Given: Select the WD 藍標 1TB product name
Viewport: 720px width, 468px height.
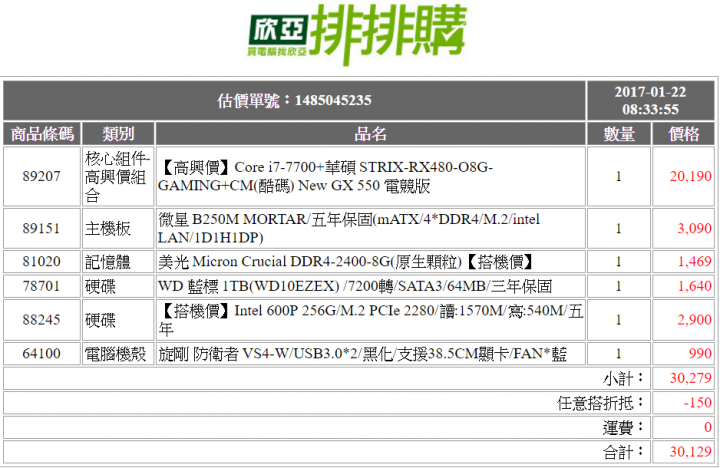Looking at the screenshot, I should pos(355,287).
